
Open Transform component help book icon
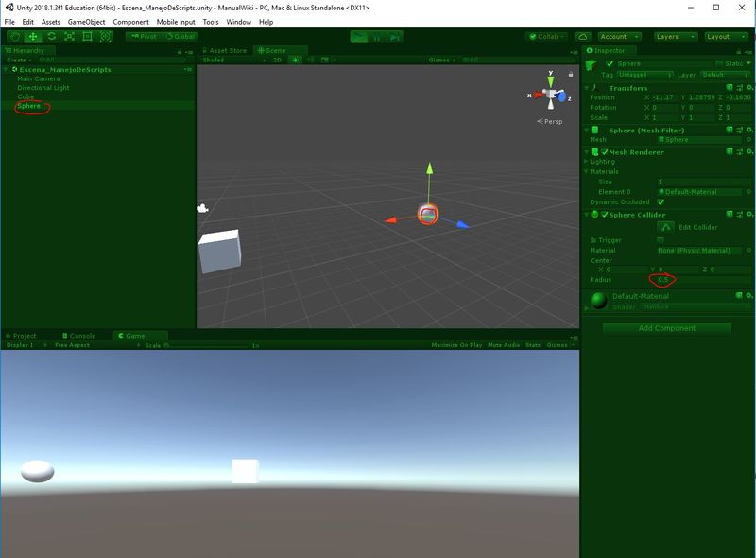[730, 88]
